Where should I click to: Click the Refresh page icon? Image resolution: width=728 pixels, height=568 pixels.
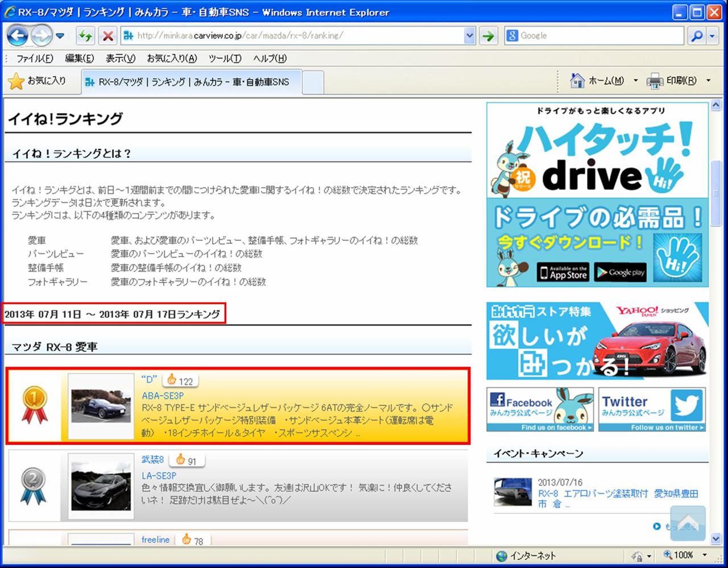85,36
